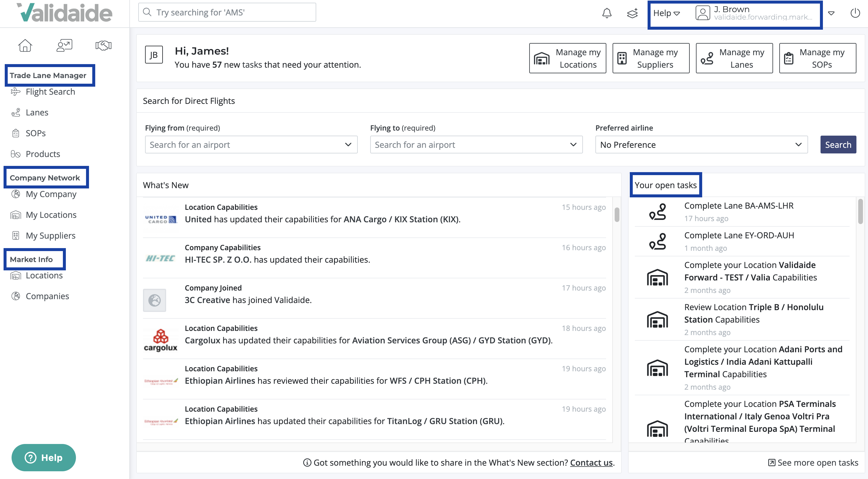Click the power logout icon

pyautogui.click(x=856, y=13)
